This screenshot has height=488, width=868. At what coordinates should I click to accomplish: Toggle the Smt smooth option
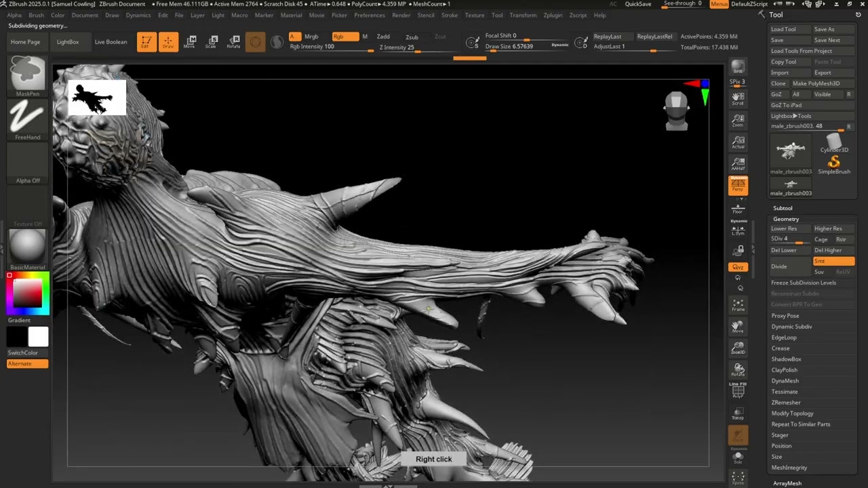click(x=833, y=261)
